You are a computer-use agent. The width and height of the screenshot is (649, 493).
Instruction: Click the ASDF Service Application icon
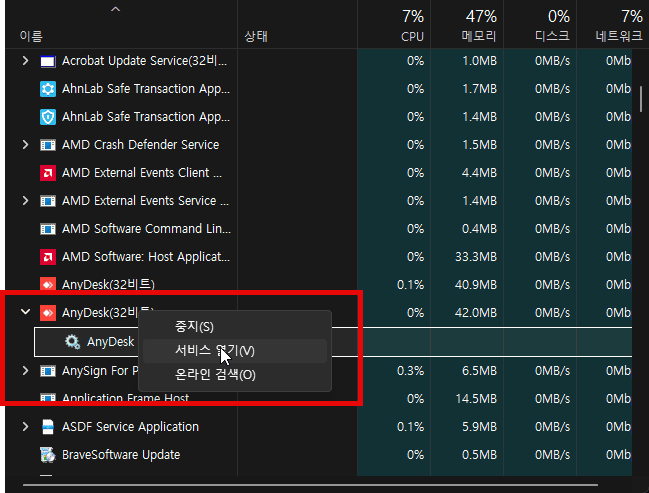(x=48, y=427)
